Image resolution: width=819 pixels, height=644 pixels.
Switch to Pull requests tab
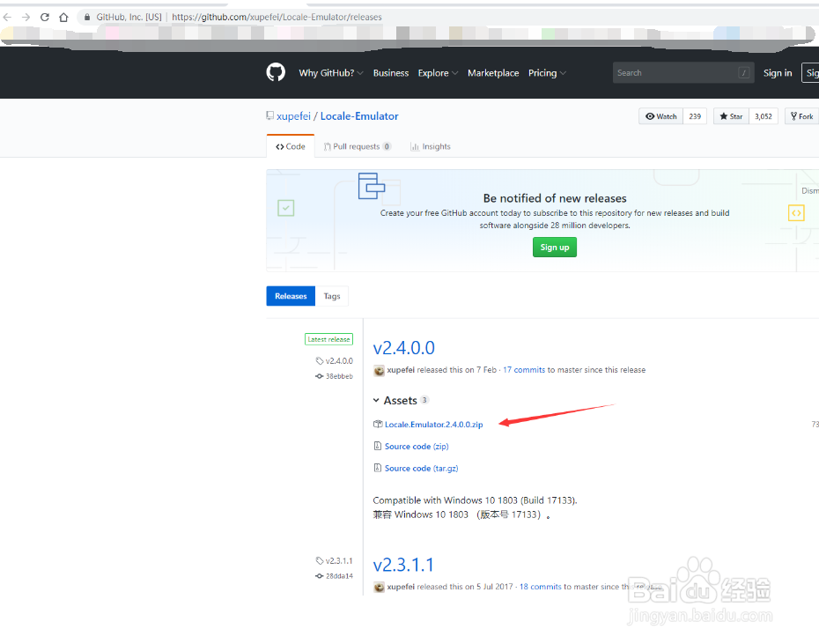[358, 146]
